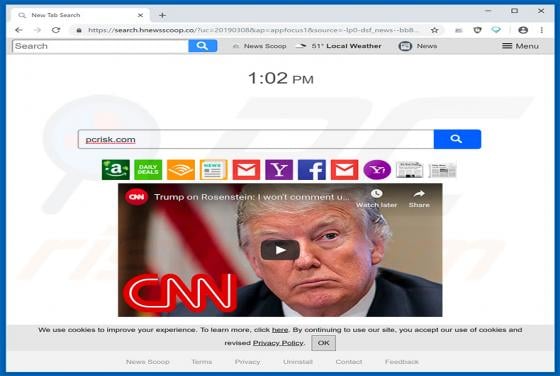Screen dimensions: 560x376
Task: Bookmark this page with the star icon
Action: (434, 30)
